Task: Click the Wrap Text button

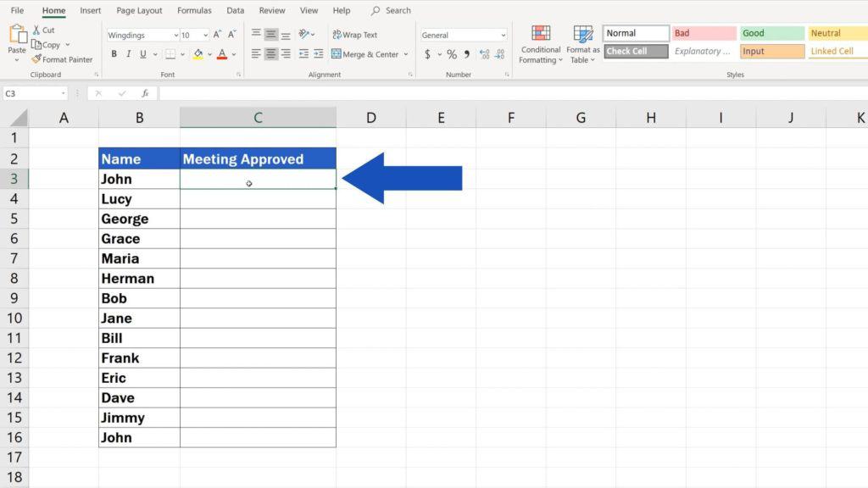Action: tap(355, 34)
